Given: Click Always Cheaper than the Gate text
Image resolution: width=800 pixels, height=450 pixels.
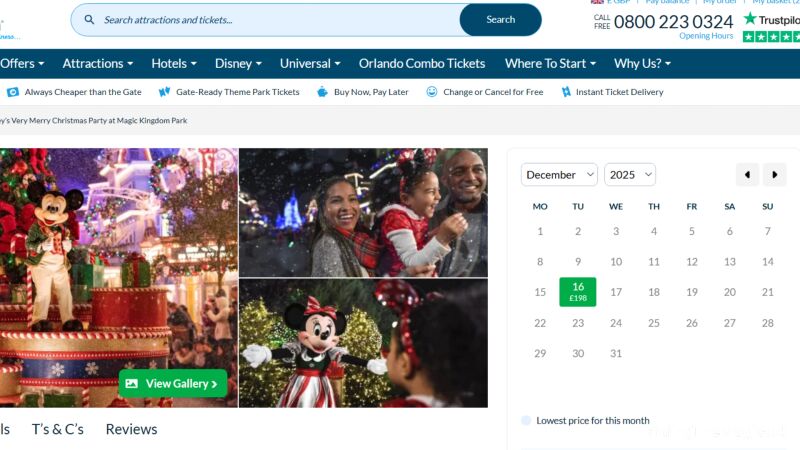Looking at the screenshot, I should [83, 92].
